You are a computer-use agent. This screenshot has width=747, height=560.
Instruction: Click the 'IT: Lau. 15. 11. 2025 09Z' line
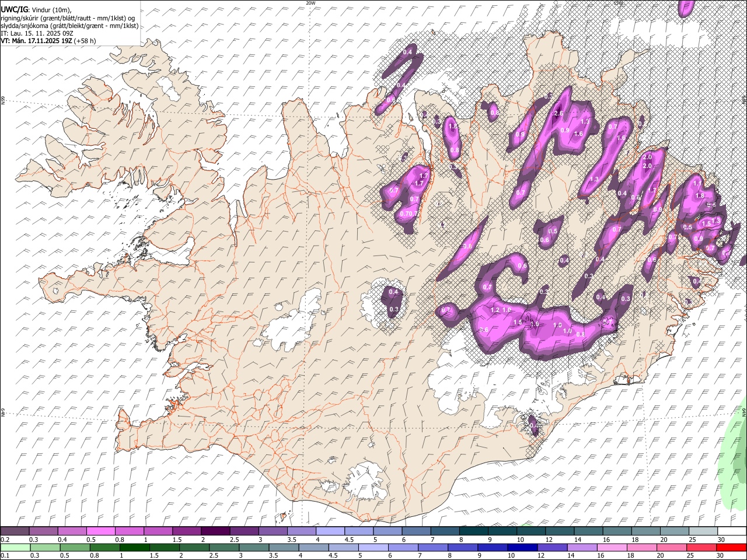[36, 33]
